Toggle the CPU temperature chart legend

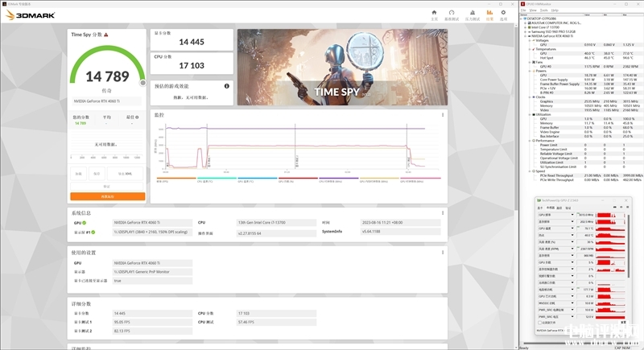217,179
